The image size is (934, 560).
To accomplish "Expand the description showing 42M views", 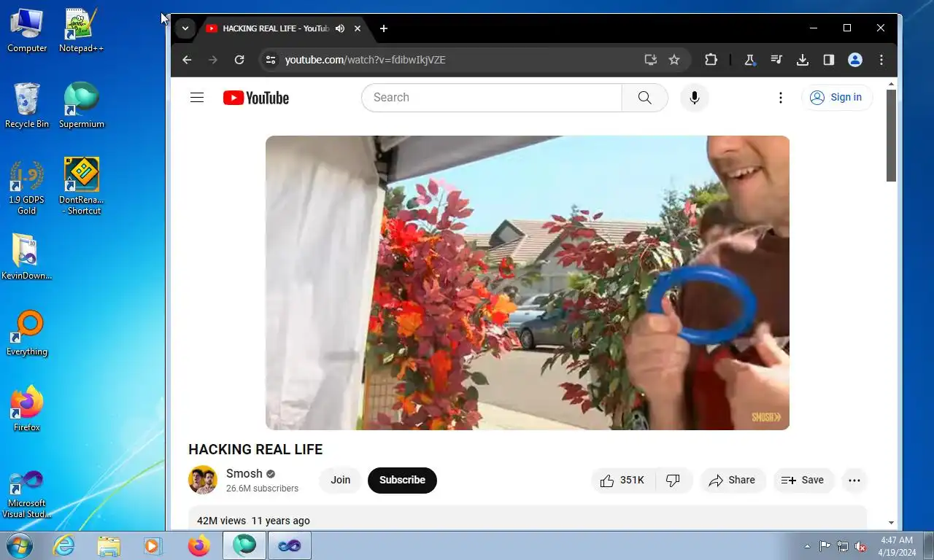I will 528,520.
